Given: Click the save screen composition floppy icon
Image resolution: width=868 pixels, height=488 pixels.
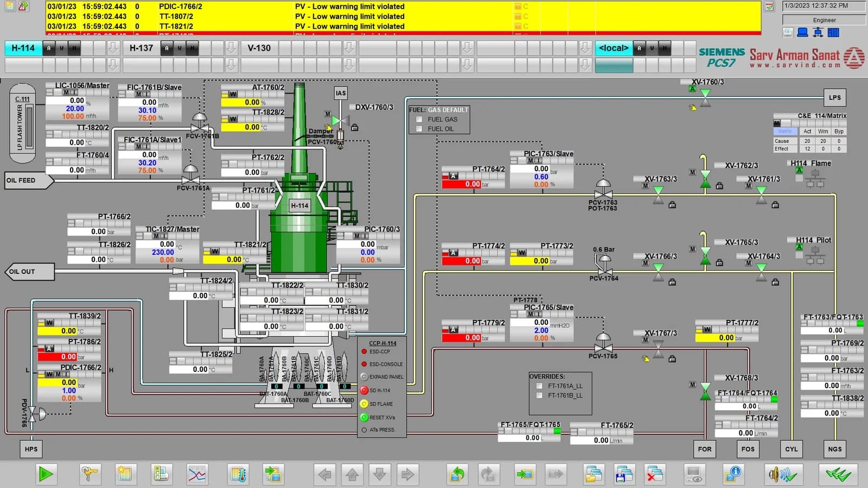Looking at the screenshot, I should pyautogui.click(x=624, y=474).
